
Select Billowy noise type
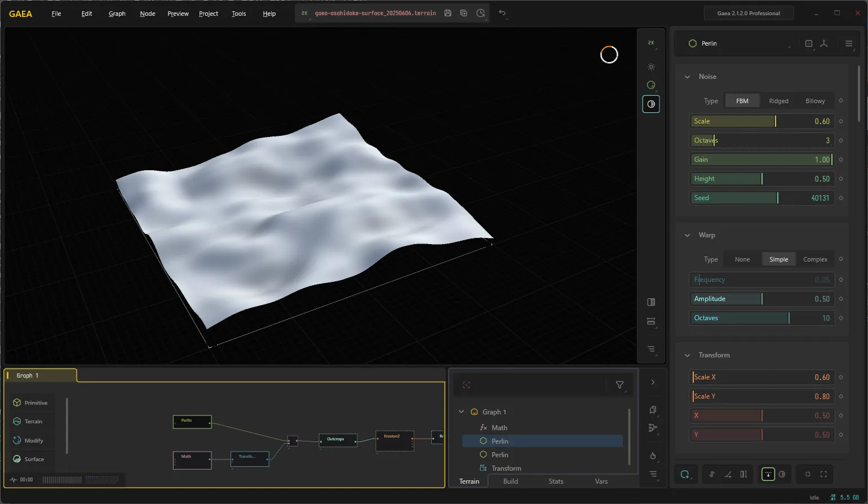pos(815,101)
